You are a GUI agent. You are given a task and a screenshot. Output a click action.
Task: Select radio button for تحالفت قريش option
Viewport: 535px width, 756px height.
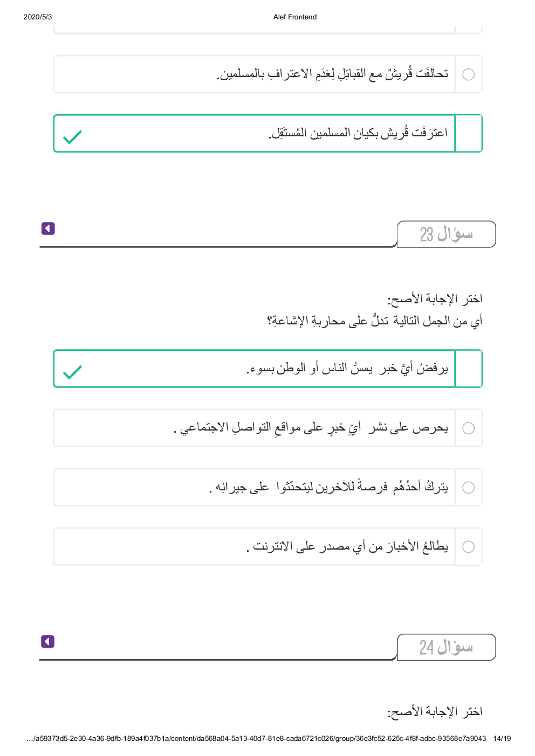(x=468, y=74)
